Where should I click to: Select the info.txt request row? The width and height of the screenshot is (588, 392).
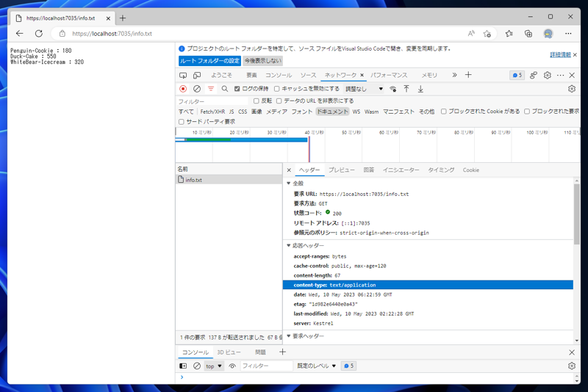click(229, 180)
